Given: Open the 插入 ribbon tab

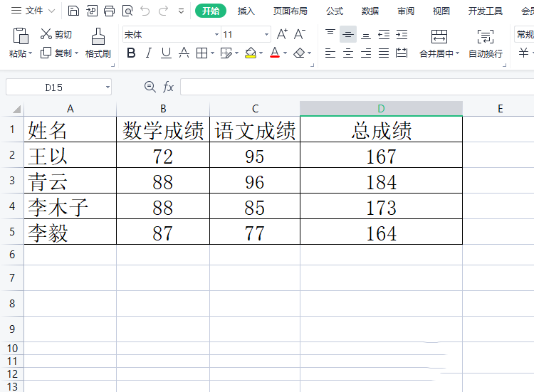Looking at the screenshot, I should [246, 11].
